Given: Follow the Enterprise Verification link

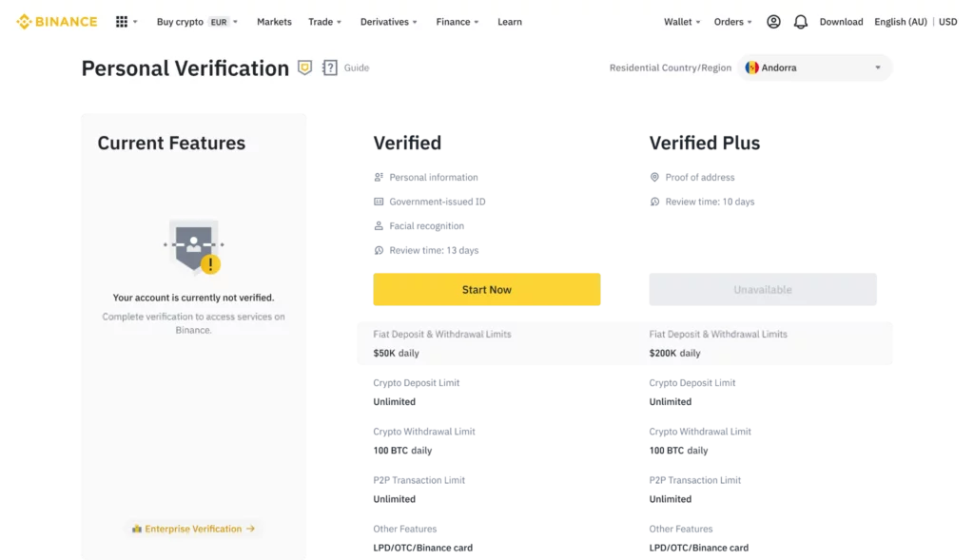Looking at the screenshot, I should pos(194,529).
